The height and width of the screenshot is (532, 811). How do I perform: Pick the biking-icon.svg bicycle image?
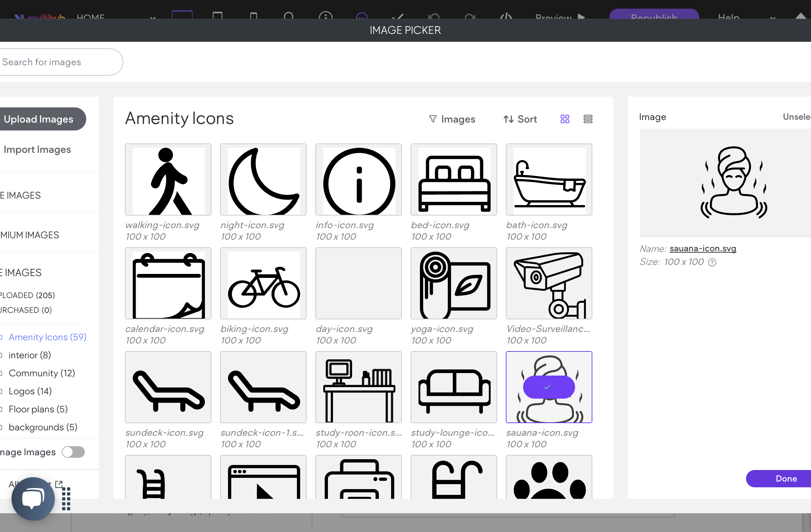263,283
